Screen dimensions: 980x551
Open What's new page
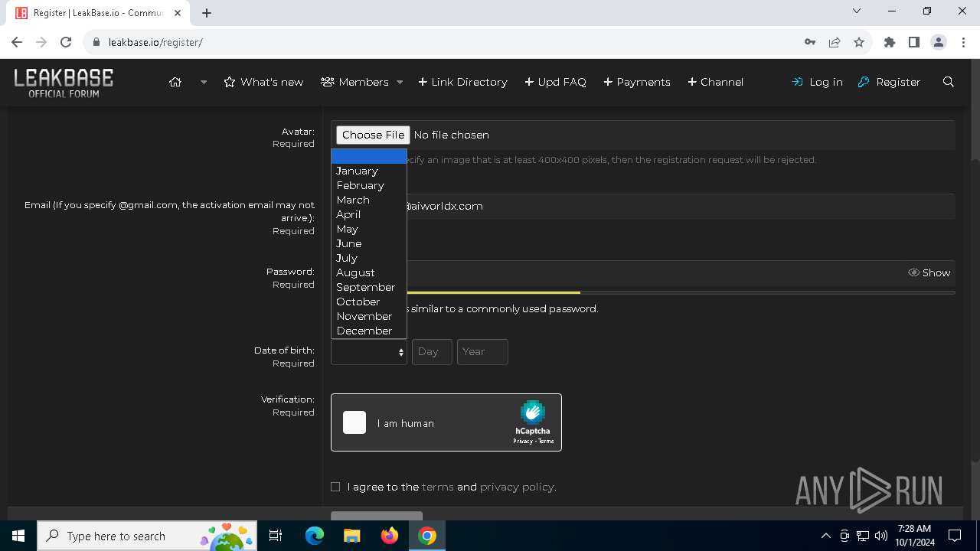pos(263,82)
